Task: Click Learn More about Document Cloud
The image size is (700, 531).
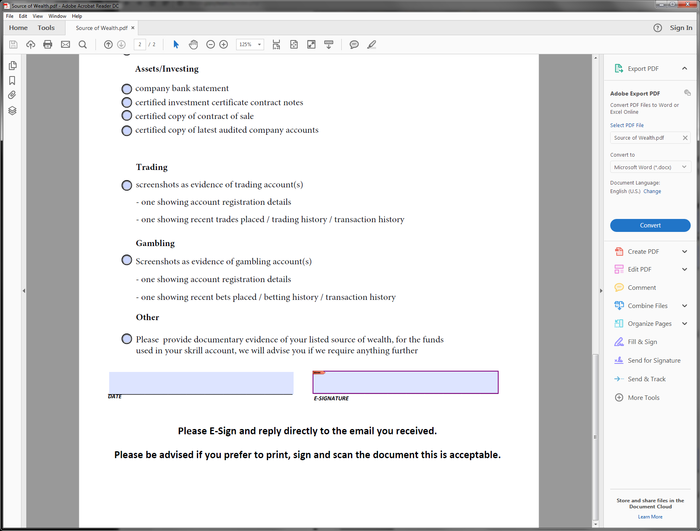Action: click(x=650, y=517)
